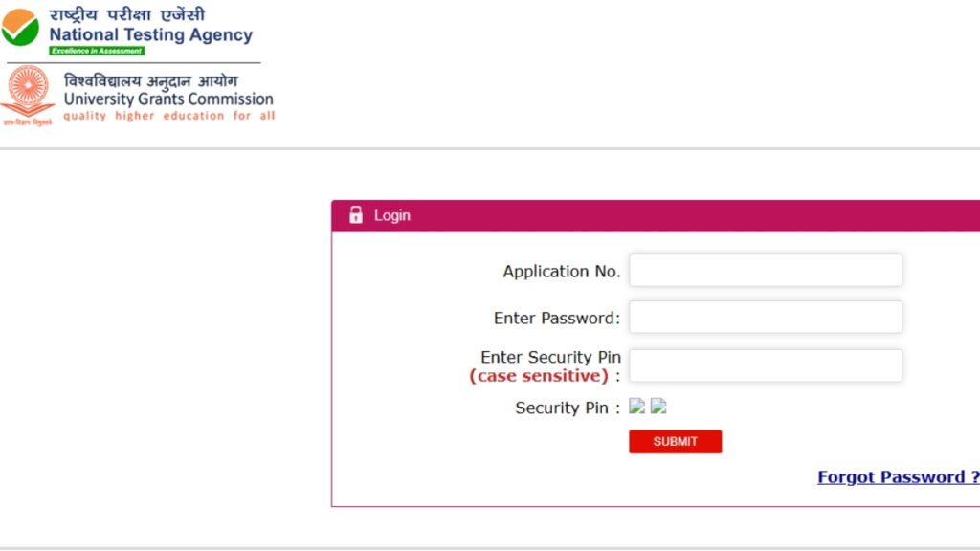The width and height of the screenshot is (980, 551).
Task: Select the Enter Password input field
Action: point(765,317)
